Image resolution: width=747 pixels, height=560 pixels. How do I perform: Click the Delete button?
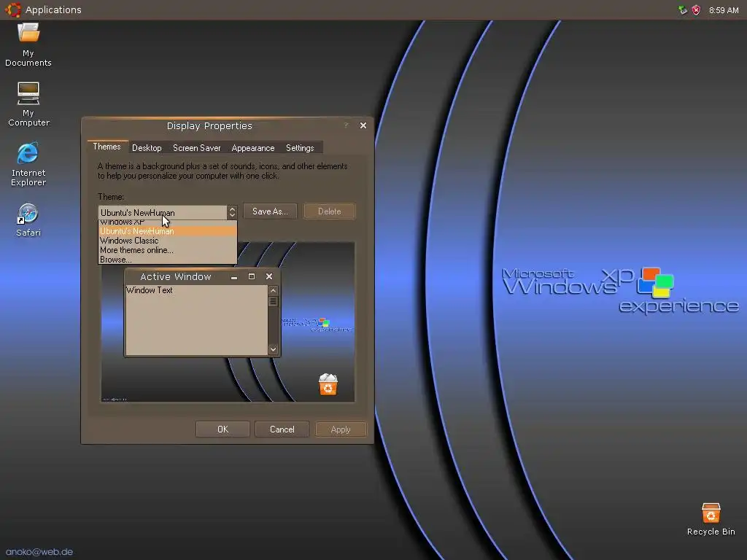coord(329,211)
